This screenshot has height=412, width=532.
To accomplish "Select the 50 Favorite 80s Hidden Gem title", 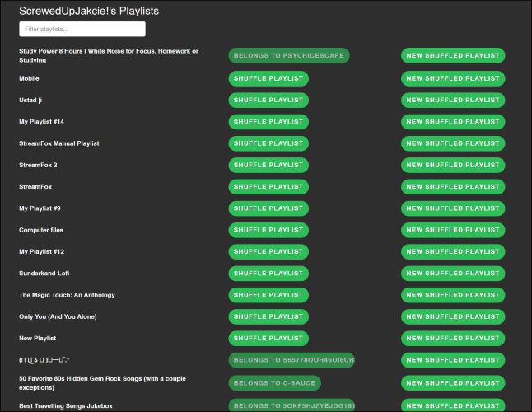I will point(102,383).
